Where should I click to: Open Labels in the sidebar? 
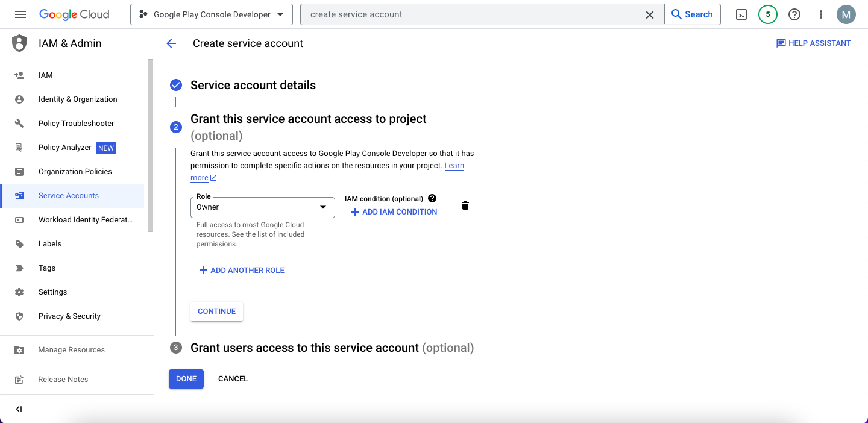(72, 244)
